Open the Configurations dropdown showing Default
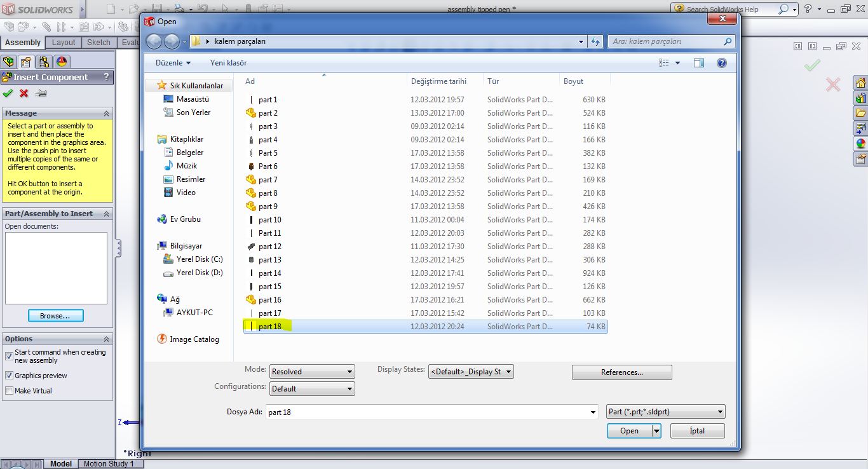 (x=312, y=389)
